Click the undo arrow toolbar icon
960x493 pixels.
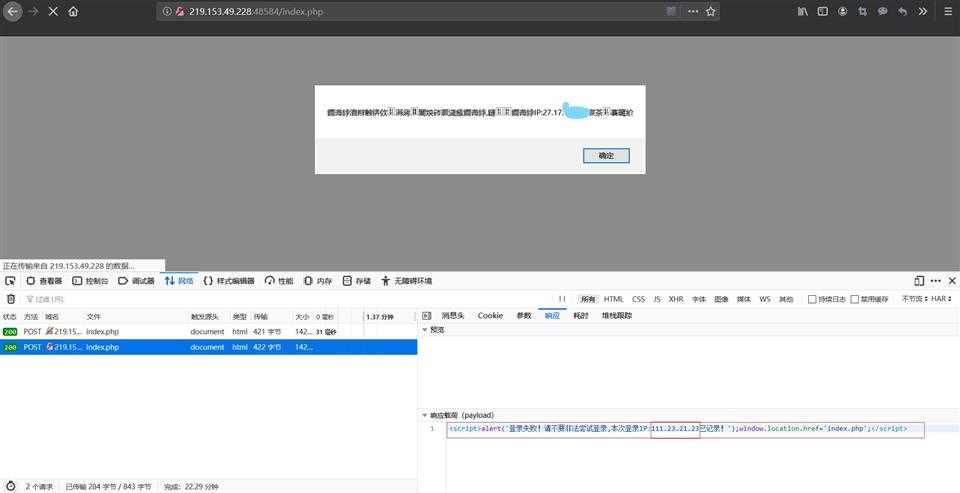pyautogui.click(x=902, y=12)
